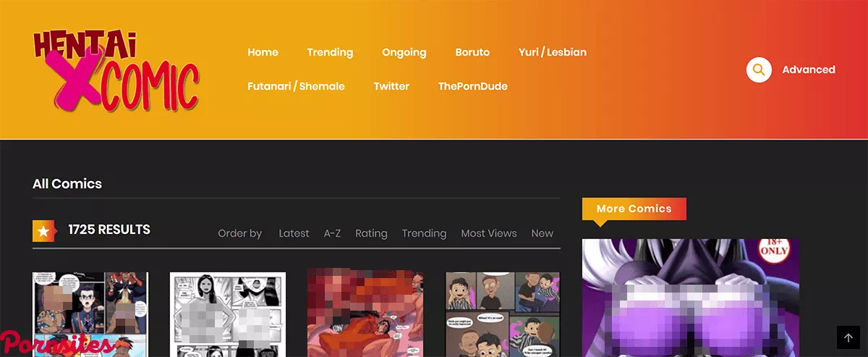This screenshot has width=868, height=357.
Task: Order results by Rating
Action: coord(371,233)
